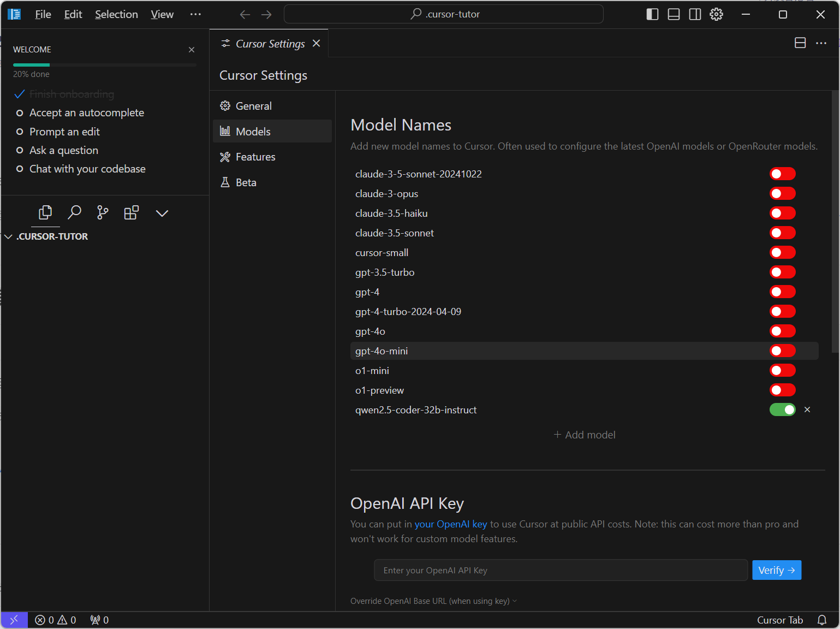Enable the o1-preview model
The height and width of the screenshot is (629, 840).
click(783, 390)
